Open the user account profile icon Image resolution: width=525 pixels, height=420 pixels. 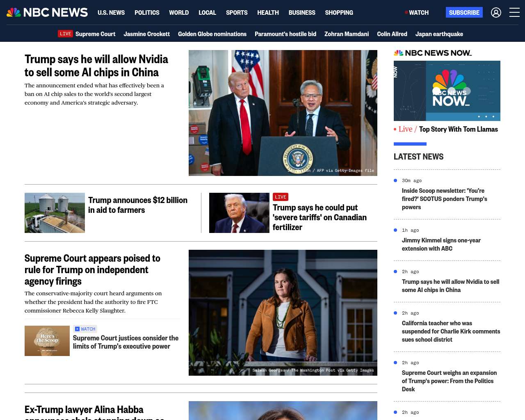point(496,13)
